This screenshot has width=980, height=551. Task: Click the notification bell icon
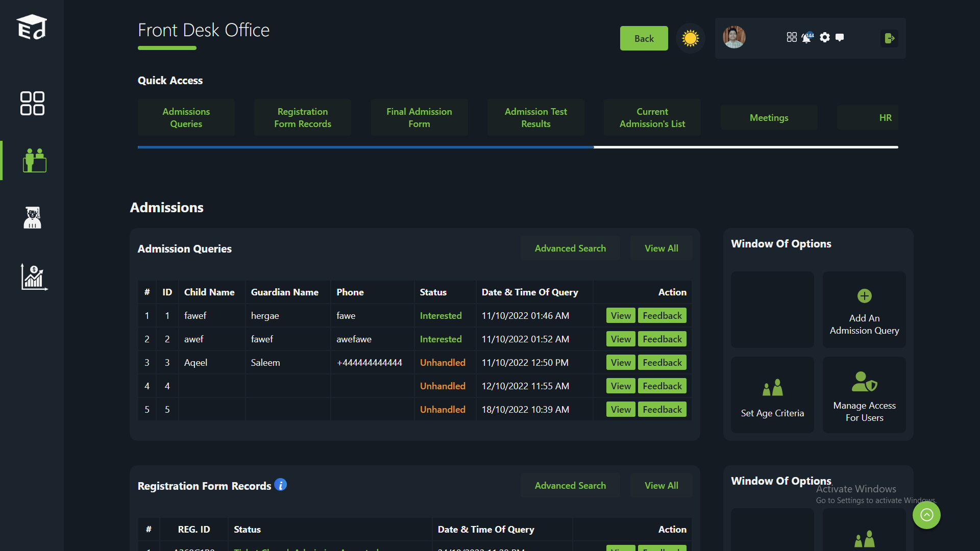806,38
